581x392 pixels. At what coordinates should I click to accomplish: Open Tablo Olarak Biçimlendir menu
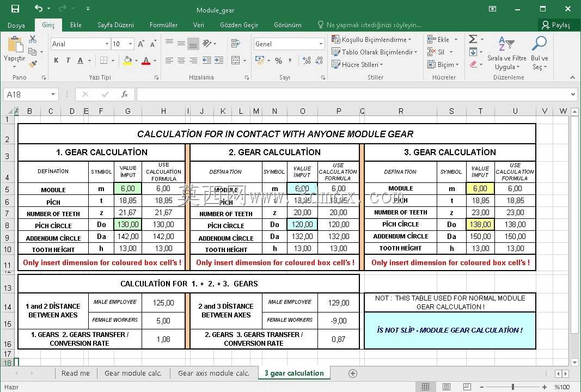click(x=374, y=52)
